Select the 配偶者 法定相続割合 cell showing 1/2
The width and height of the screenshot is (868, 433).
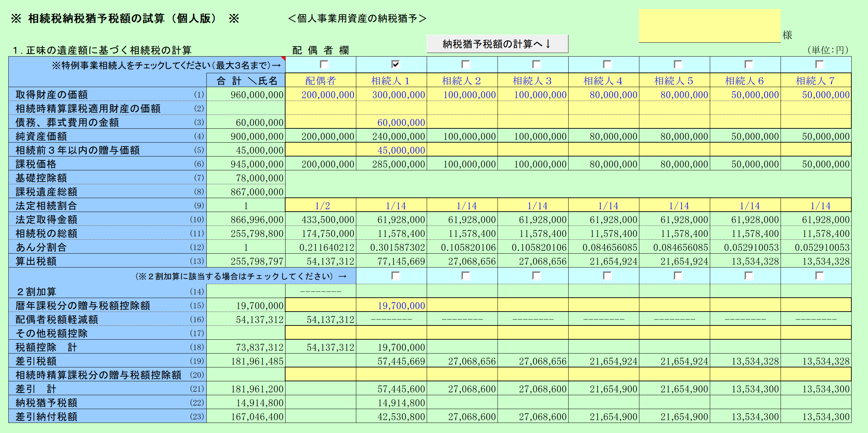pos(321,205)
